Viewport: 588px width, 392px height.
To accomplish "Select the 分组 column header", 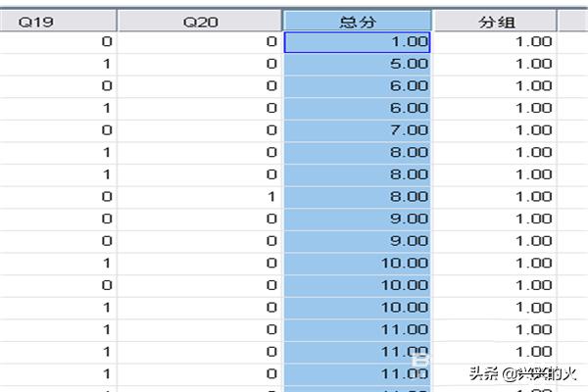I will click(495, 21).
